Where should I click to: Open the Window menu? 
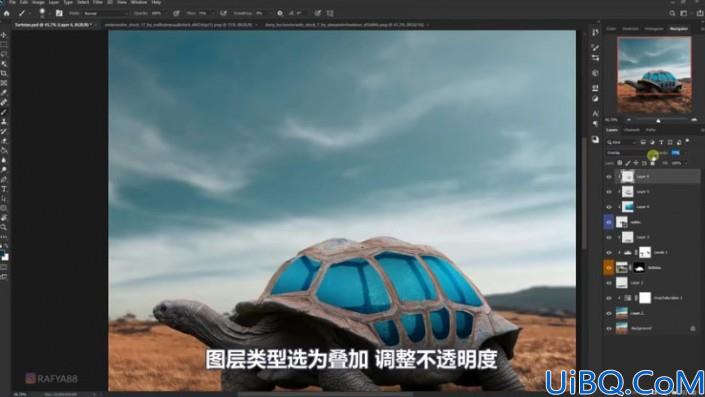point(138,2)
